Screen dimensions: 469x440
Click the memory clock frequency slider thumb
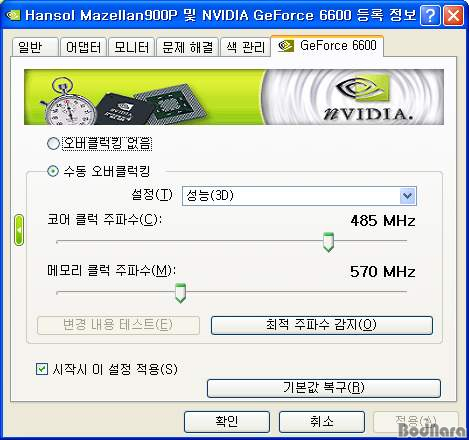coord(180,293)
